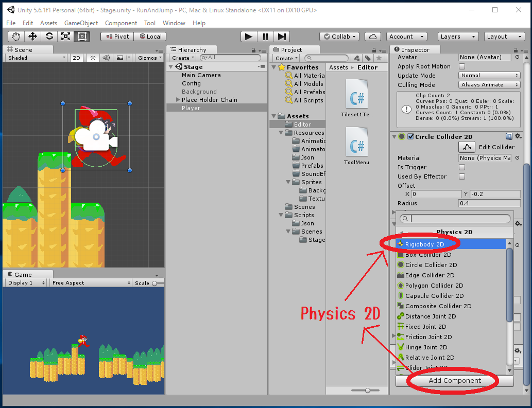The height and width of the screenshot is (408, 532).
Task: Open Project Create menu
Action: (286, 58)
